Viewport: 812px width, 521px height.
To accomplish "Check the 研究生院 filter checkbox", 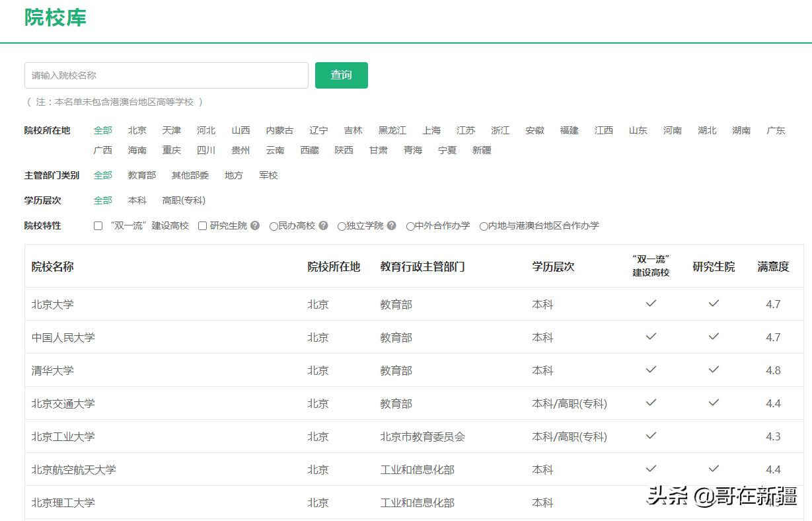I will (x=202, y=225).
